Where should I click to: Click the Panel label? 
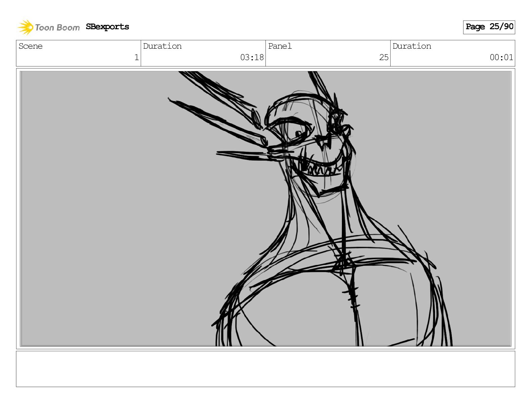(280, 46)
